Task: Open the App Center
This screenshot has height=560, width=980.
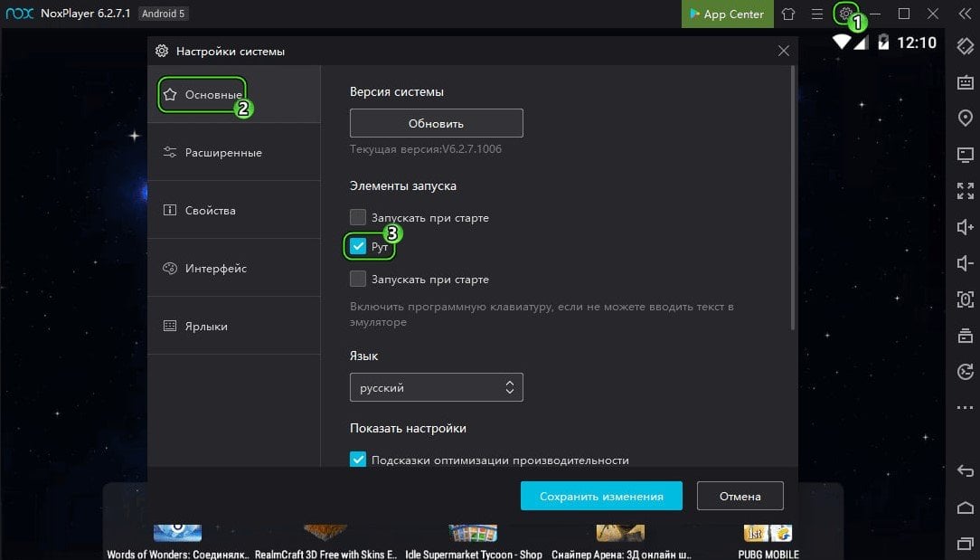Action: (727, 14)
